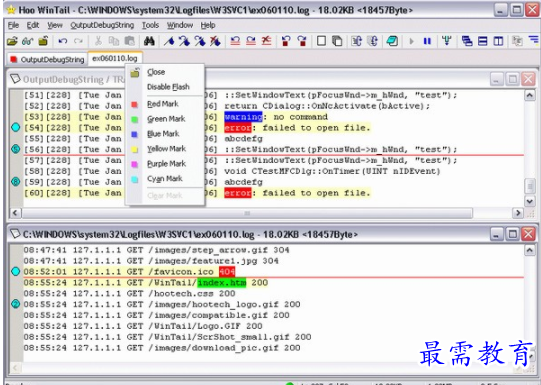Click the close file folder toolbar icon

[43, 41]
